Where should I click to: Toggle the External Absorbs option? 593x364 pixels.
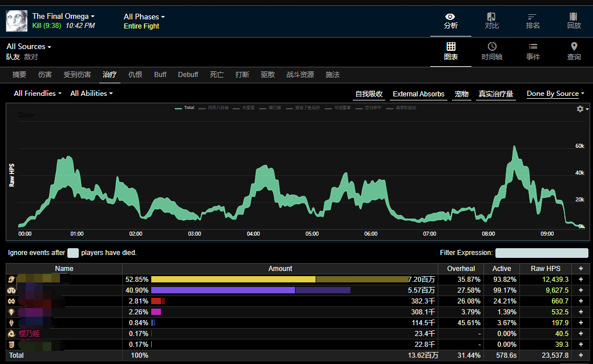(x=418, y=94)
